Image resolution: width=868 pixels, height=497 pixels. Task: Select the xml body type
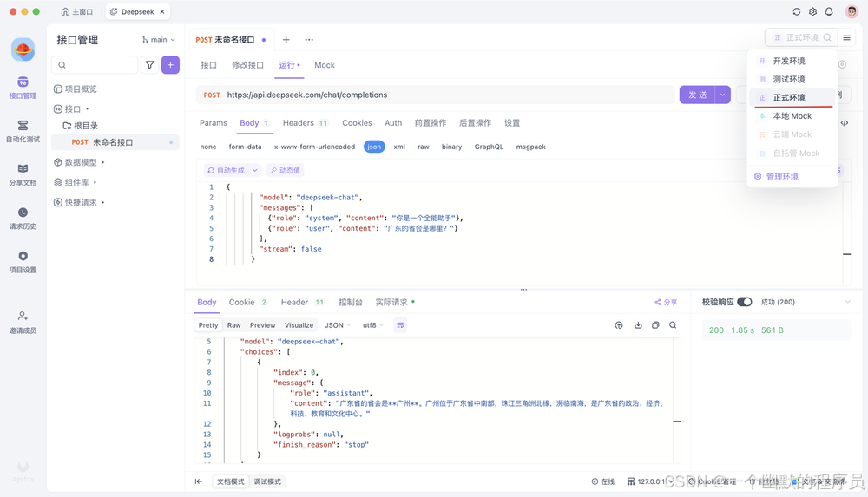tap(399, 147)
